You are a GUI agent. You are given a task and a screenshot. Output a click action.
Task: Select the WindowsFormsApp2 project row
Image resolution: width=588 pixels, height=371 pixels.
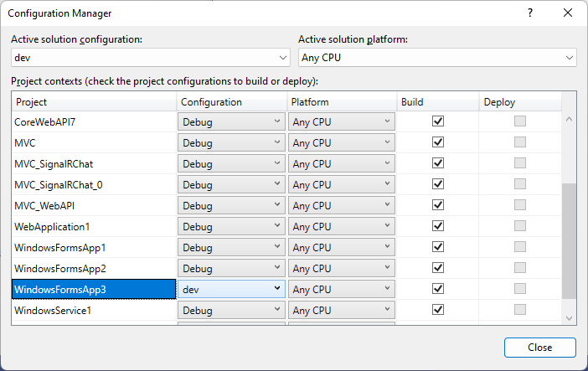(x=94, y=268)
